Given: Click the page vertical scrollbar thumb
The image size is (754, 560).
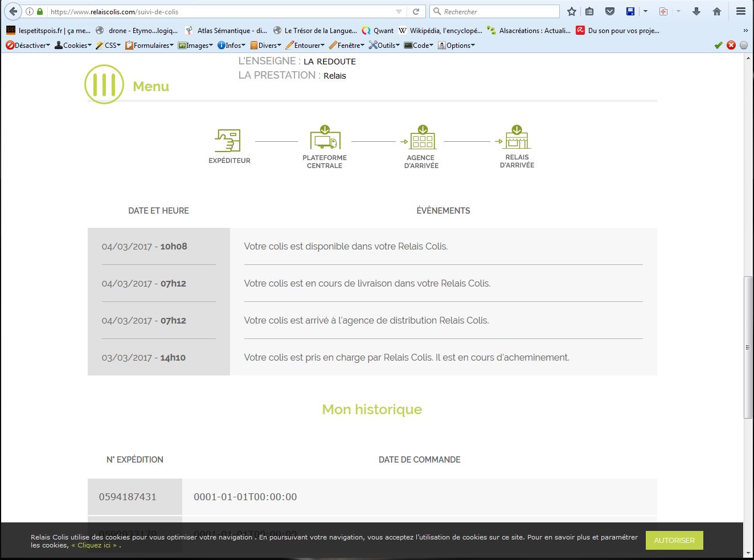Looking at the screenshot, I should coord(748,347).
